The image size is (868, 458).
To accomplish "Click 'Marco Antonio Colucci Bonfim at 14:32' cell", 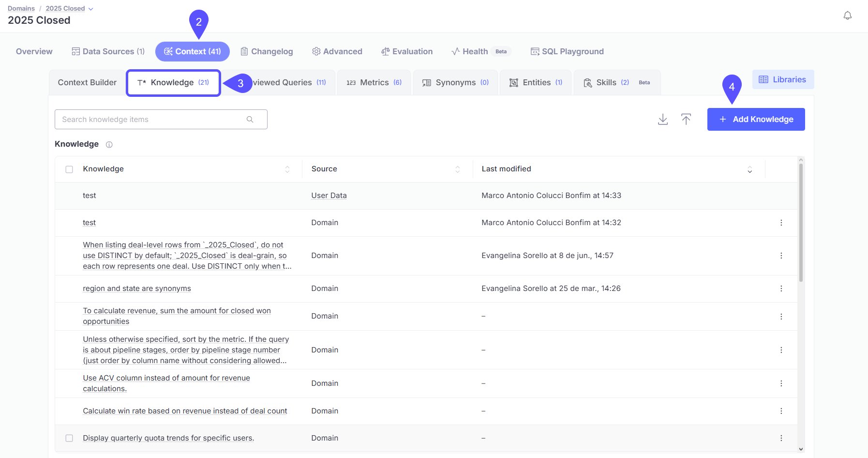I will point(551,223).
